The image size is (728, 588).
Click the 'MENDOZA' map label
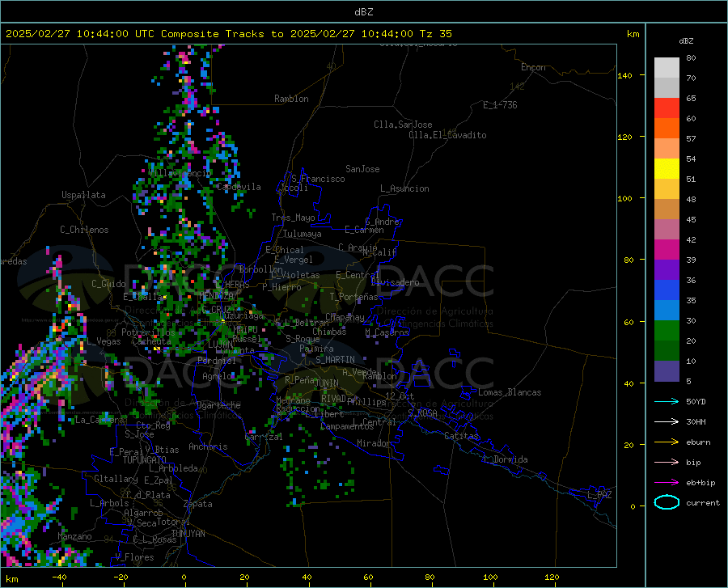216,295
